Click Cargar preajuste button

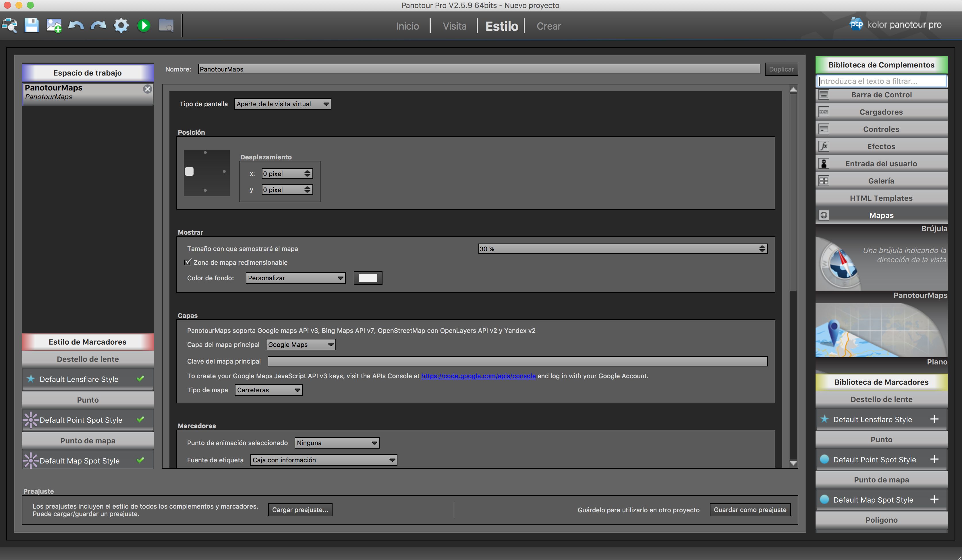click(300, 510)
